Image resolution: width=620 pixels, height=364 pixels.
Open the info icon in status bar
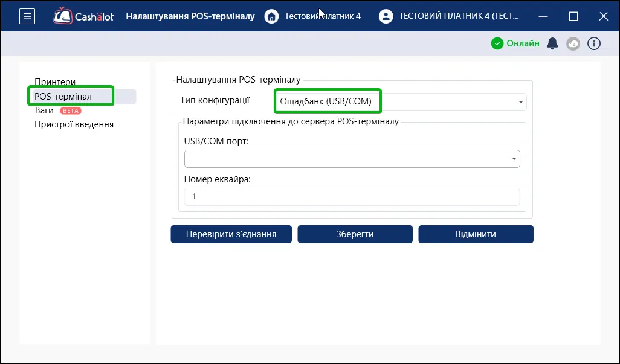593,43
